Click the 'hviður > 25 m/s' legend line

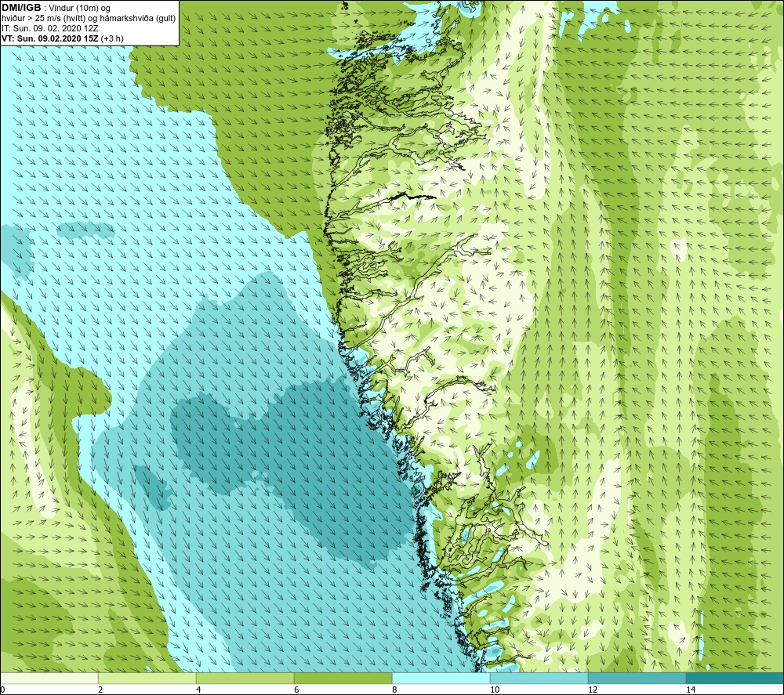[89, 19]
